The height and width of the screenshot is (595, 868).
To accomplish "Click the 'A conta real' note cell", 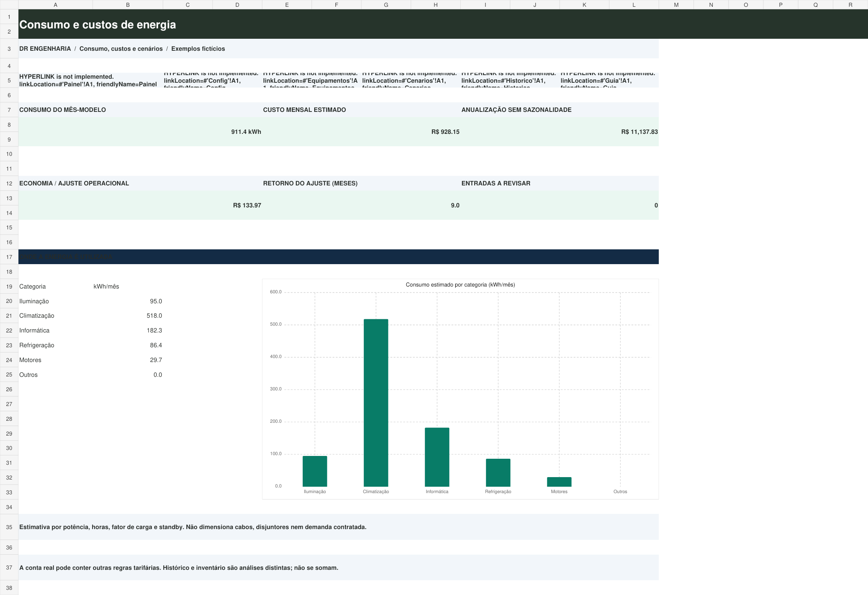I will pos(339,568).
